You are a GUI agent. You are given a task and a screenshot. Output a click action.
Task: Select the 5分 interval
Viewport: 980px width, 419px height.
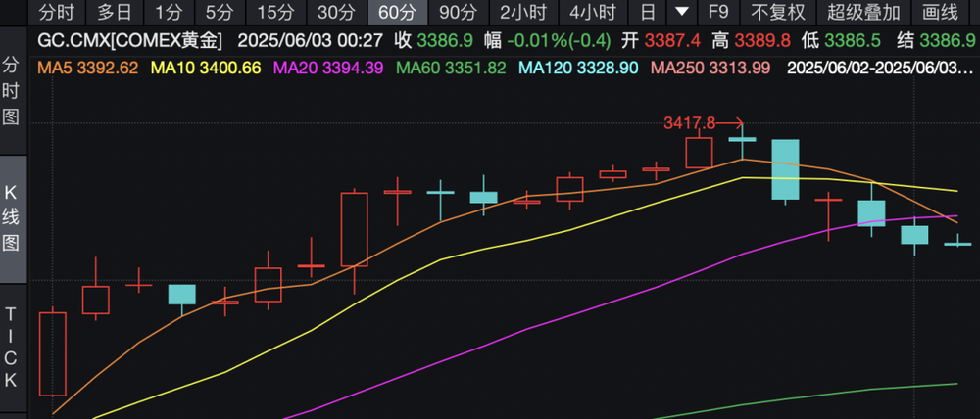pyautogui.click(x=220, y=12)
